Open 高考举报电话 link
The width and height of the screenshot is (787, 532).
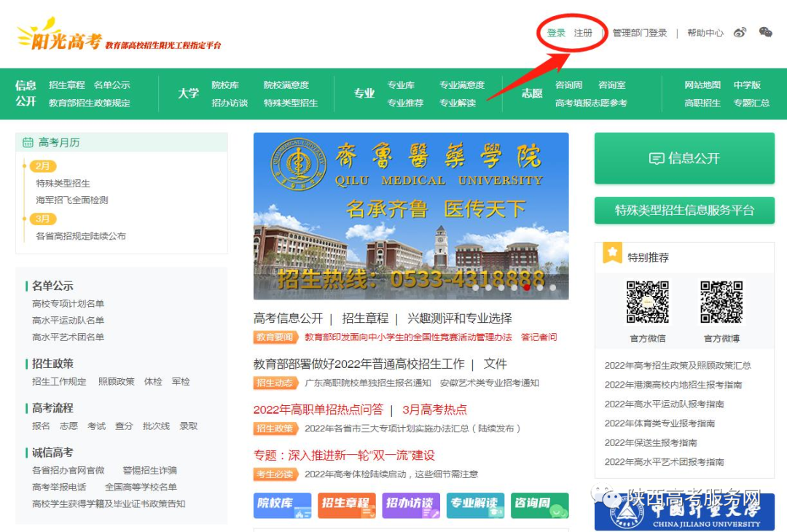(59, 487)
